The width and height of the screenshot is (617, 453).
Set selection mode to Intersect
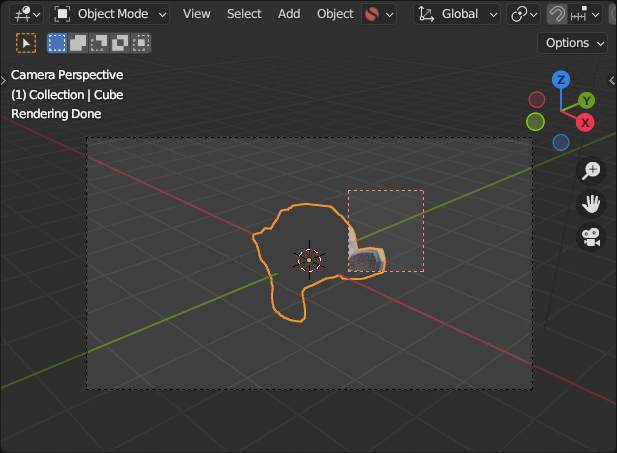click(140, 43)
